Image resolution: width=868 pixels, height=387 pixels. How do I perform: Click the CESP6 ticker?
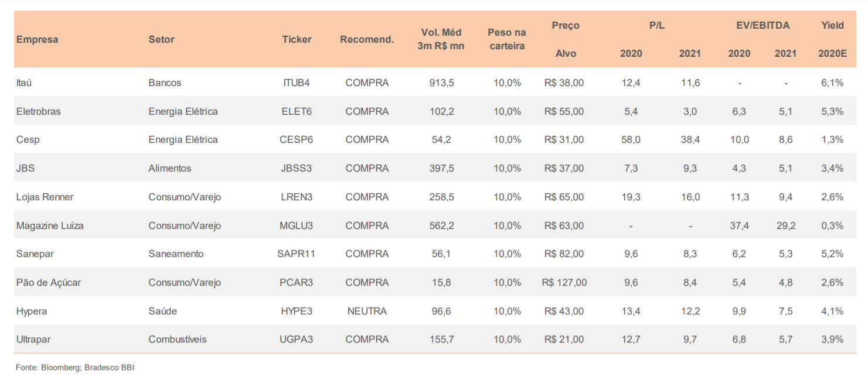point(297,139)
